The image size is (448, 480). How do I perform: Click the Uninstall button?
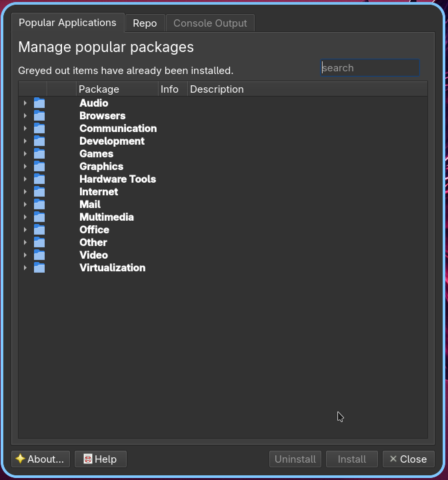295,459
